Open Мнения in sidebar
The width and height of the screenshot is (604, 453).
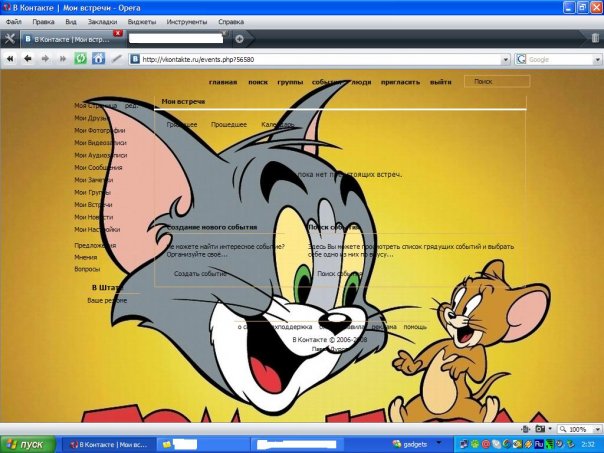point(86,257)
